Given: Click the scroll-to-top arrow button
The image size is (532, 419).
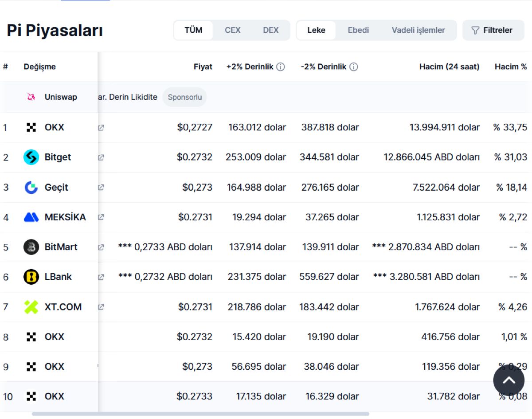Looking at the screenshot, I should point(509,380).
